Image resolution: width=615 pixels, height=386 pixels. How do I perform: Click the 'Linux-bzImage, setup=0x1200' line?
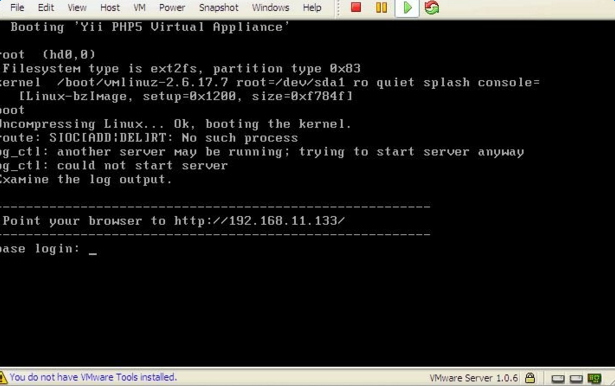point(186,96)
